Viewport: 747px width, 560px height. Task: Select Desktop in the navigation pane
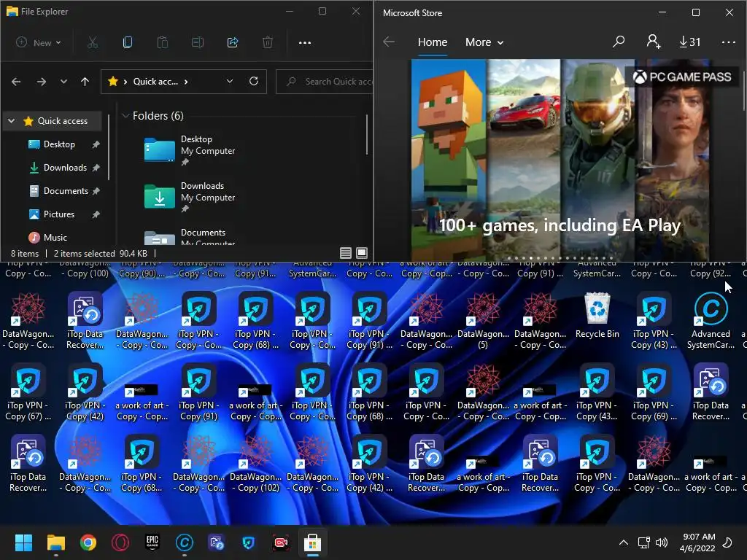coord(59,144)
